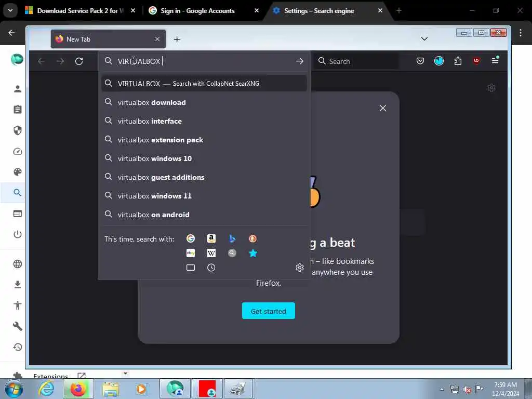This screenshot has width=532, height=399.
Task: Choose suggestion virtualbox guest additions
Action: [x=204, y=177]
